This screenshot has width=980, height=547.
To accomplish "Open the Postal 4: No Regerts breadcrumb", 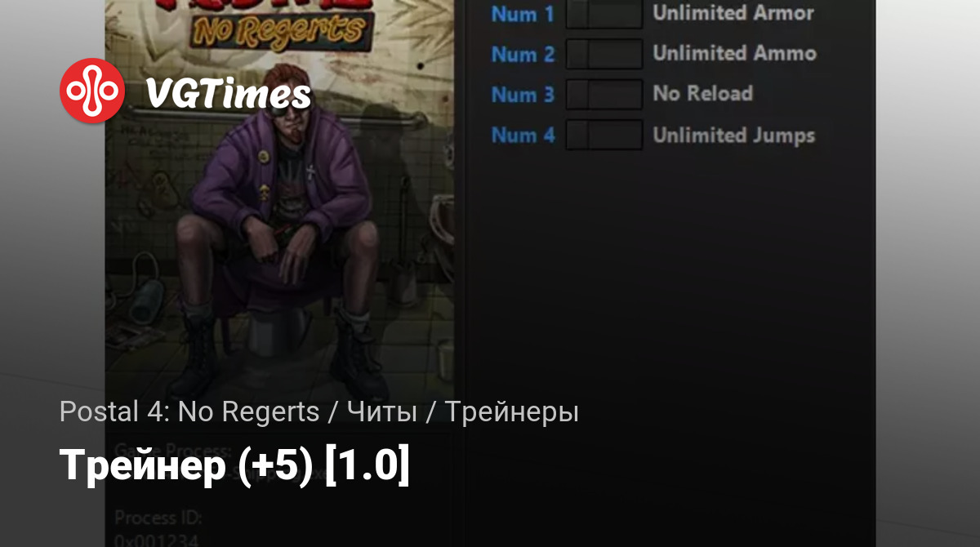I will [x=189, y=412].
